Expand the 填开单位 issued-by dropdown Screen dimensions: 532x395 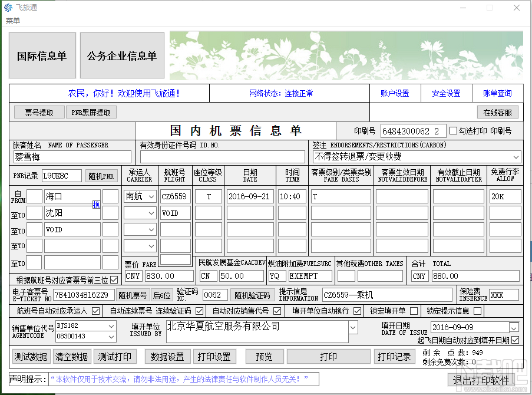click(353, 328)
